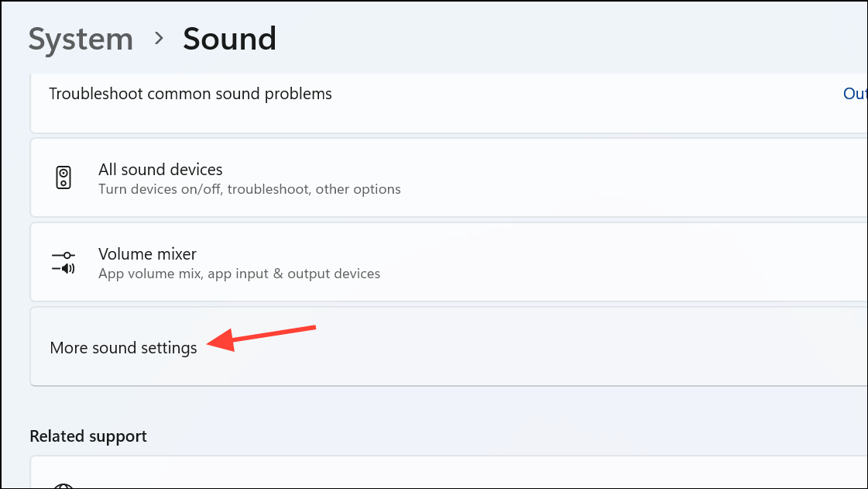This screenshot has height=489, width=868.
Task: Navigate back via the System breadcrumb
Action: point(81,38)
